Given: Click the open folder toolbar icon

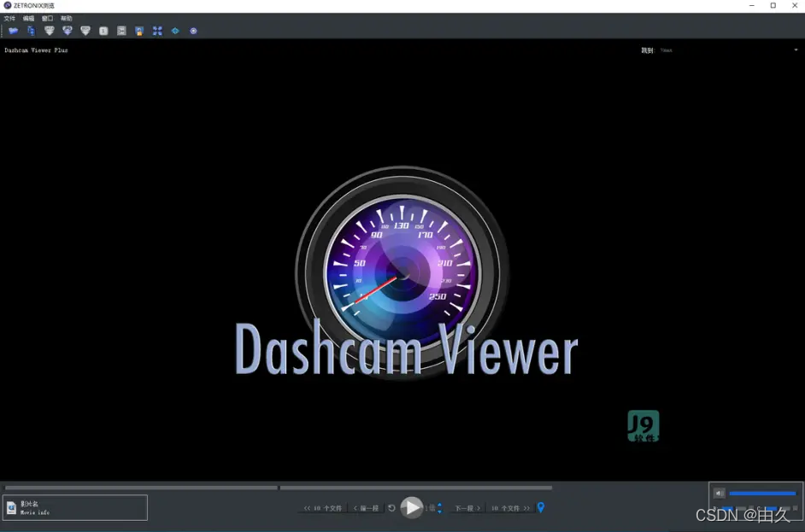Looking at the screenshot, I should [14, 31].
